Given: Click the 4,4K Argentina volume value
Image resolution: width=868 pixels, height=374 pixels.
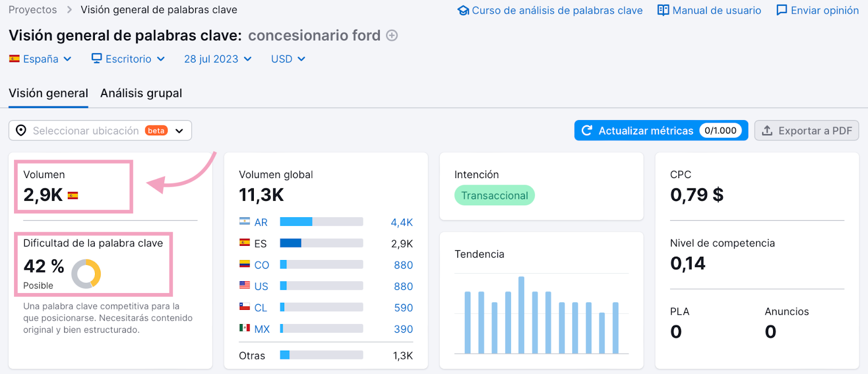Looking at the screenshot, I should [x=402, y=223].
